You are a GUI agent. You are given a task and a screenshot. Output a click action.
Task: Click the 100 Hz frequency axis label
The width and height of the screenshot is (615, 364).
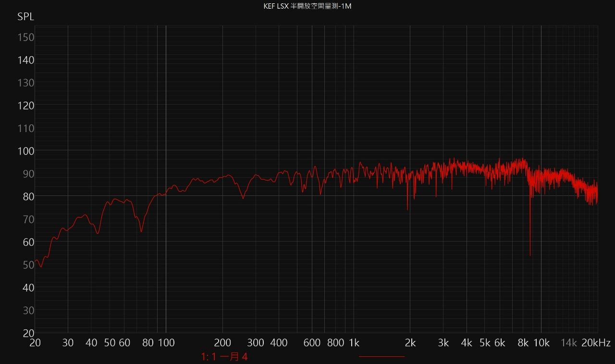point(166,343)
